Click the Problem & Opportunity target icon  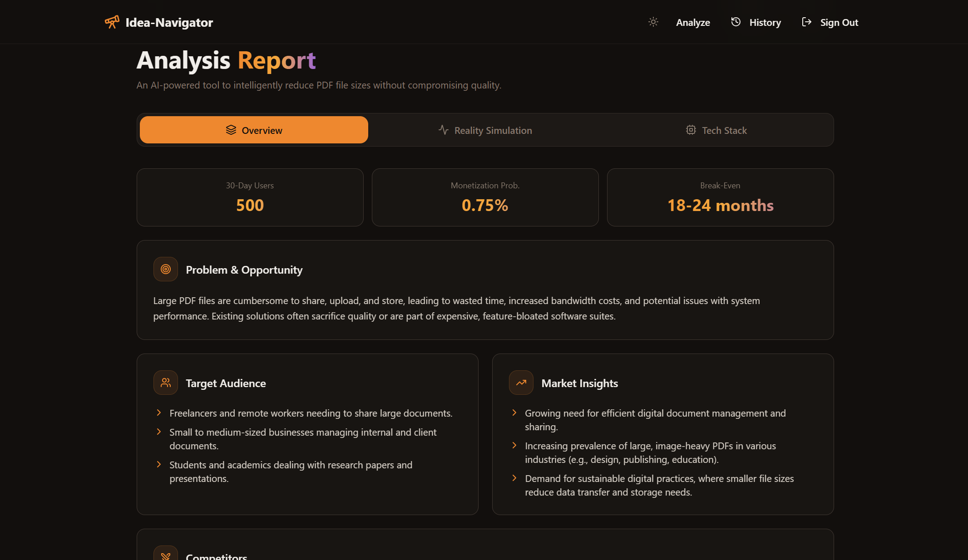coord(166,269)
